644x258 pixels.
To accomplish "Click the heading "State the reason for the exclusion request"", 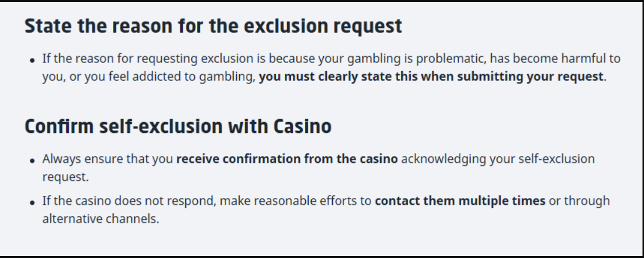I will pos(213,26).
